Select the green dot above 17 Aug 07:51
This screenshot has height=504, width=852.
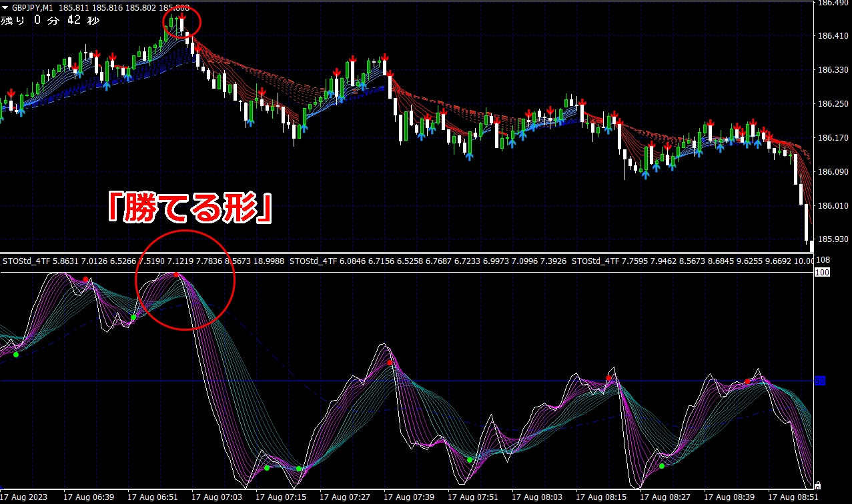[470, 460]
